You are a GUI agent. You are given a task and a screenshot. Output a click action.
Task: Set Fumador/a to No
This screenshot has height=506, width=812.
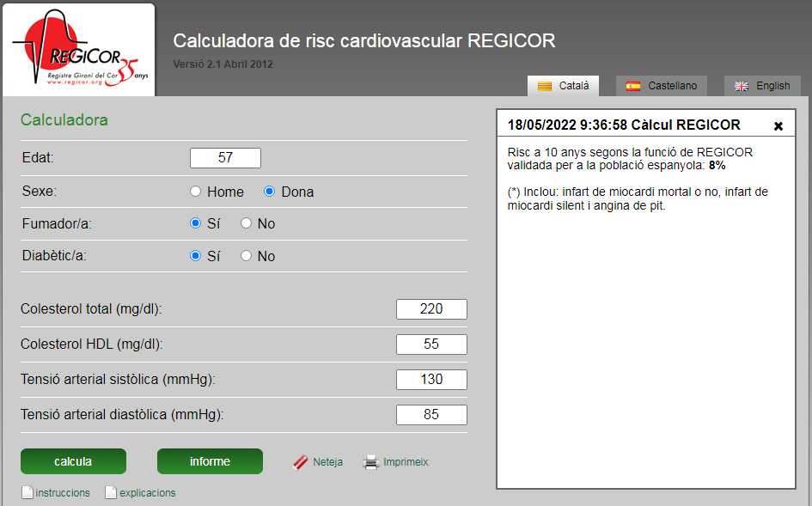pos(246,223)
